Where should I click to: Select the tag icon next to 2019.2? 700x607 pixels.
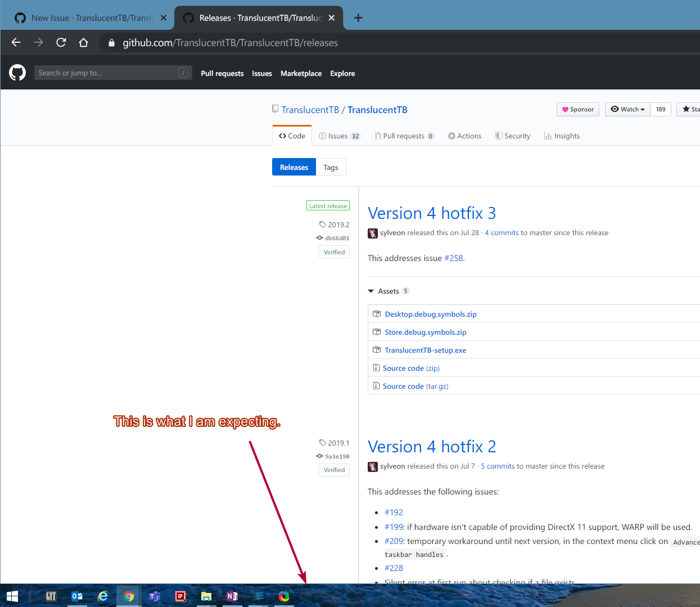pyautogui.click(x=322, y=224)
